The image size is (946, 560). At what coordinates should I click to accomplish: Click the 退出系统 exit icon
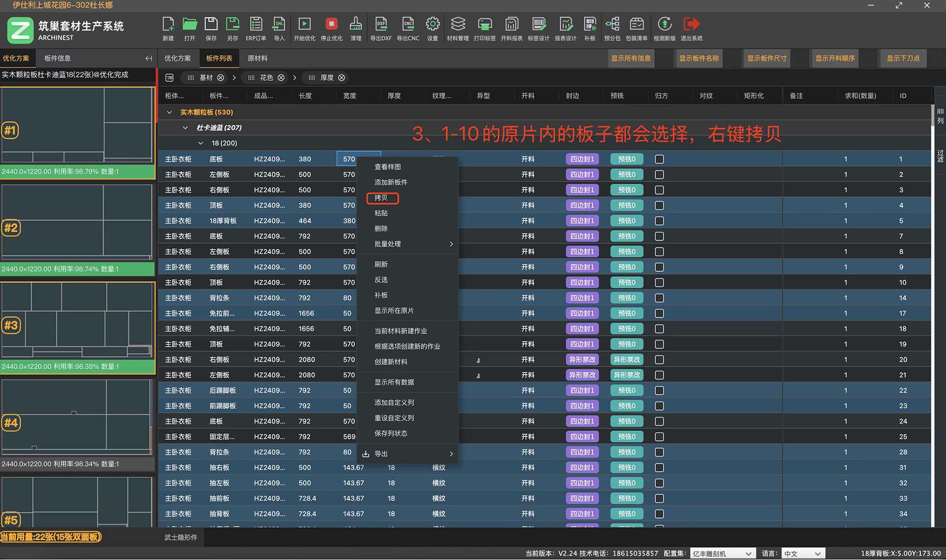click(x=691, y=25)
